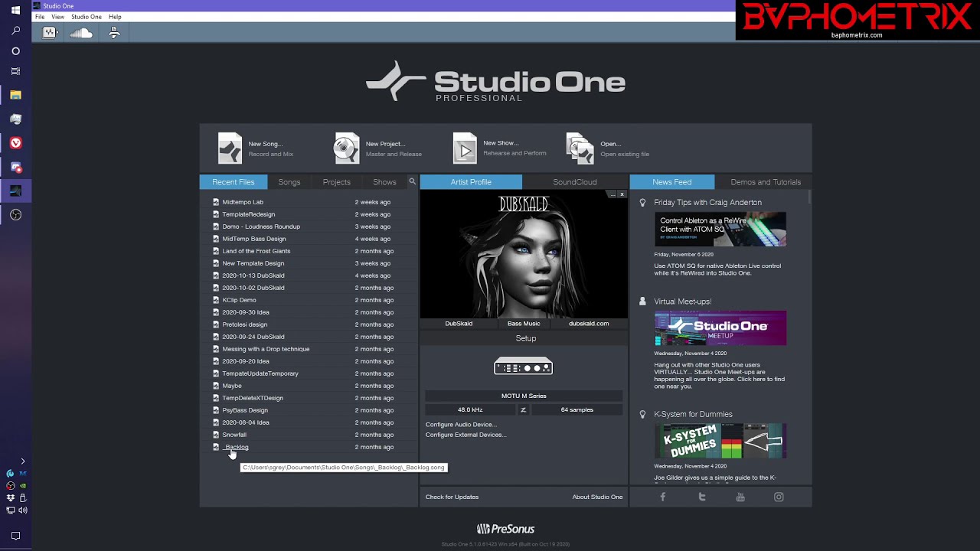Open recent file Messing with a Drop technique

point(266,349)
